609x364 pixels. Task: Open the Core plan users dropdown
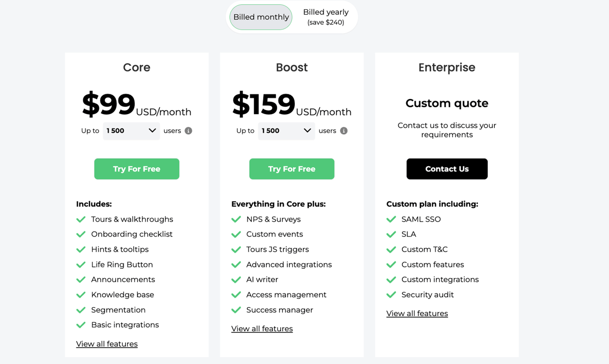pos(131,131)
